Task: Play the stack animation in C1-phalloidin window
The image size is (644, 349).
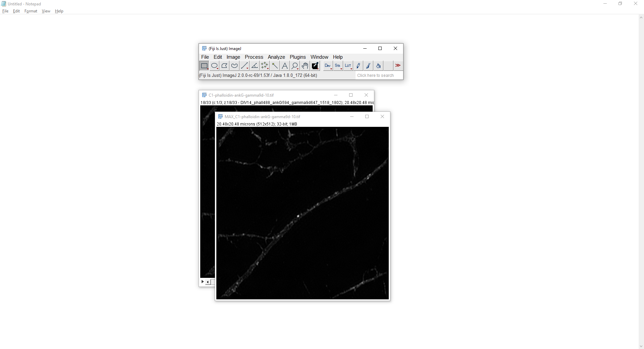Action: point(202,282)
